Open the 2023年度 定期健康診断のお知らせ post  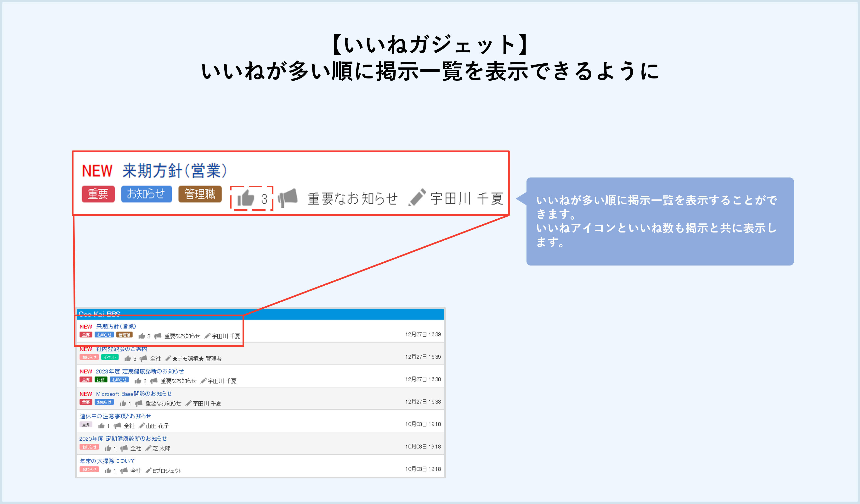[140, 371]
